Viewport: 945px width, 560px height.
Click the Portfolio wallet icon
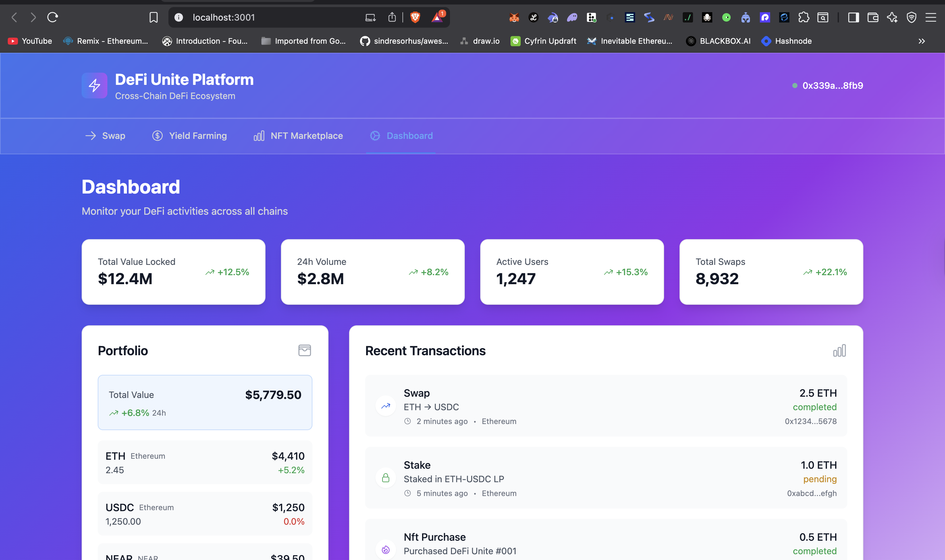coord(304,351)
